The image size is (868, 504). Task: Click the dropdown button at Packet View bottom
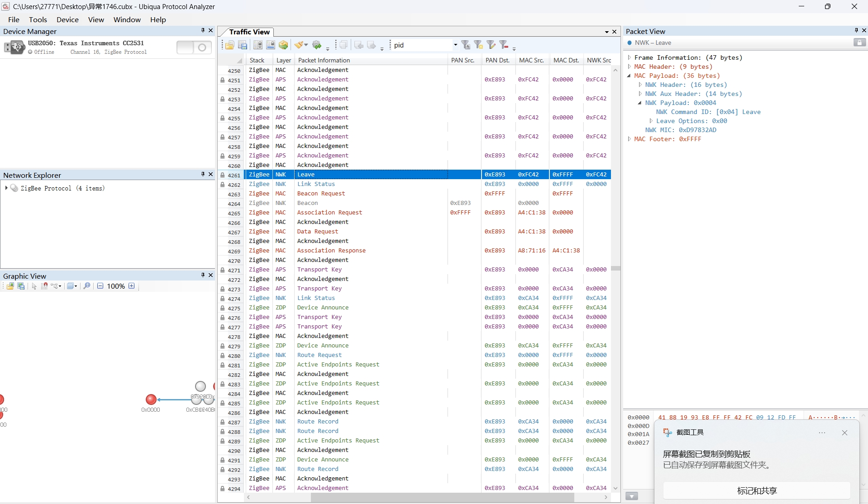(632, 496)
